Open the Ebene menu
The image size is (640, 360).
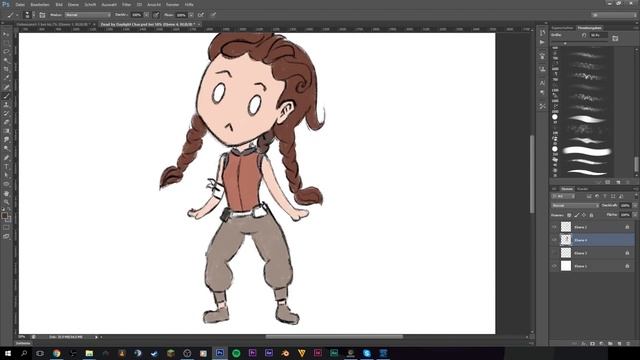click(x=73, y=4)
